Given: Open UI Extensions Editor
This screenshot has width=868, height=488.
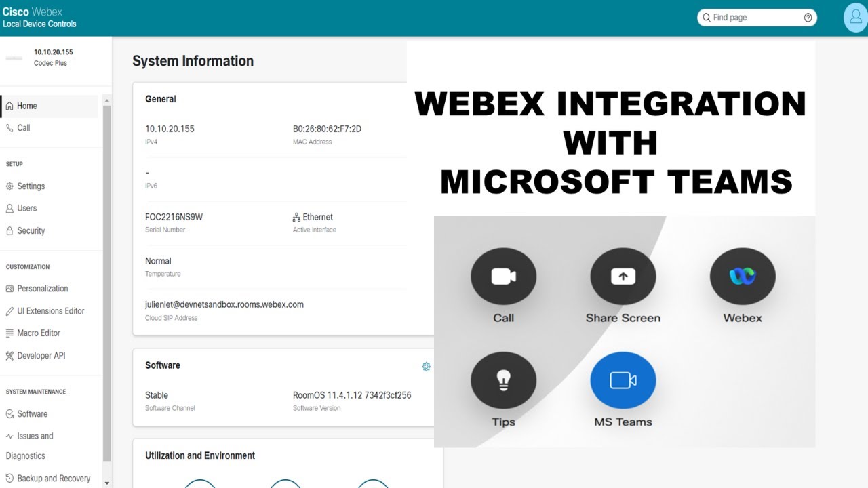Looking at the screenshot, I should [x=50, y=311].
